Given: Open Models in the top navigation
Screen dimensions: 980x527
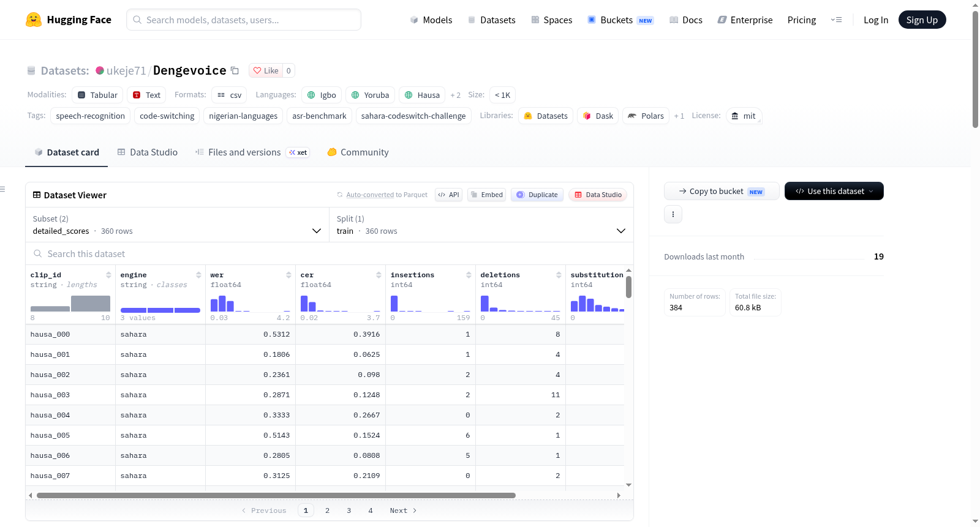Looking at the screenshot, I should point(431,20).
